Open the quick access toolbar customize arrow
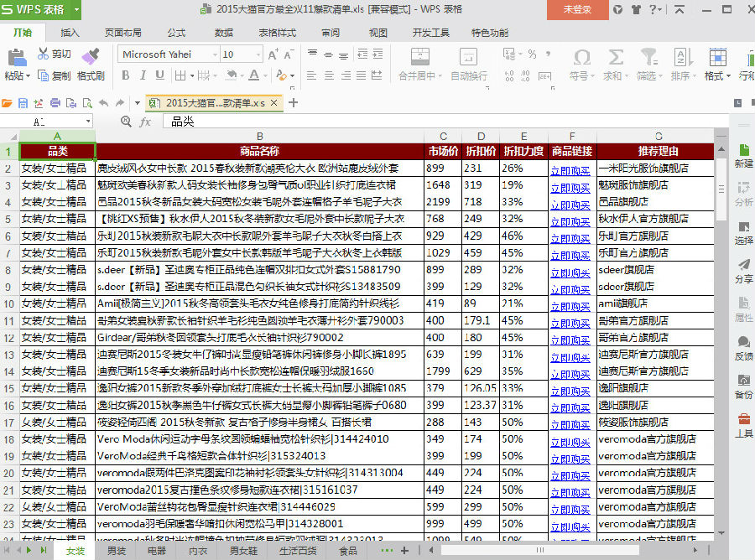The height and width of the screenshot is (560, 755). click(x=138, y=103)
